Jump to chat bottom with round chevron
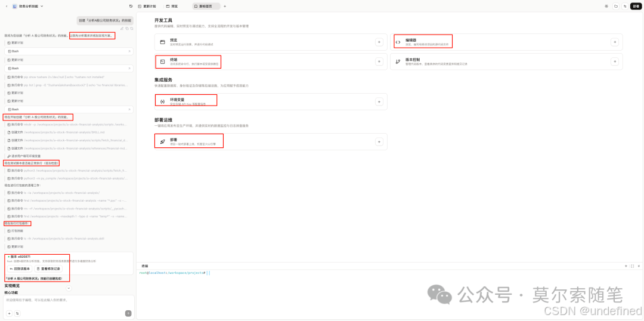Viewport: 644px width, 321px height. click(x=69, y=288)
